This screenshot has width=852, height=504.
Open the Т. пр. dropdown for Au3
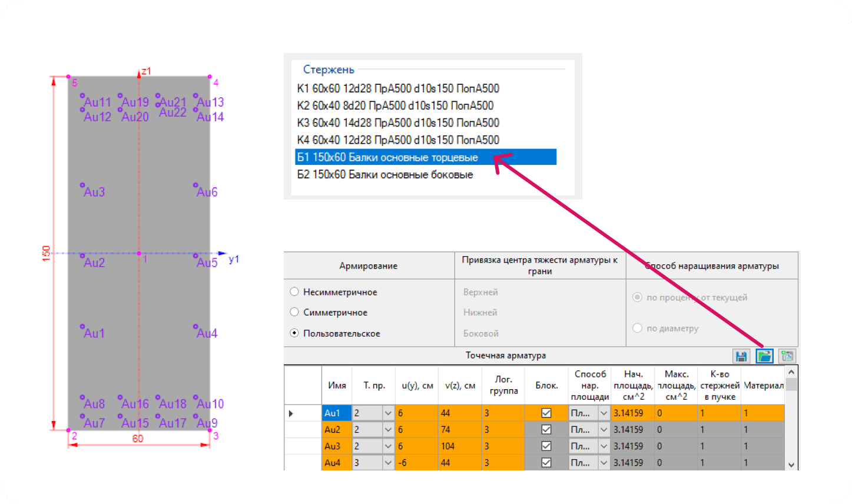coord(388,446)
